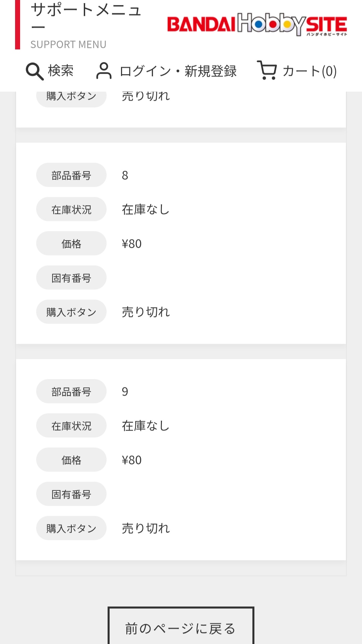Image resolution: width=362 pixels, height=644 pixels.
Task: Click 在庫状況 label in part 8 card
Action: click(71, 209)
